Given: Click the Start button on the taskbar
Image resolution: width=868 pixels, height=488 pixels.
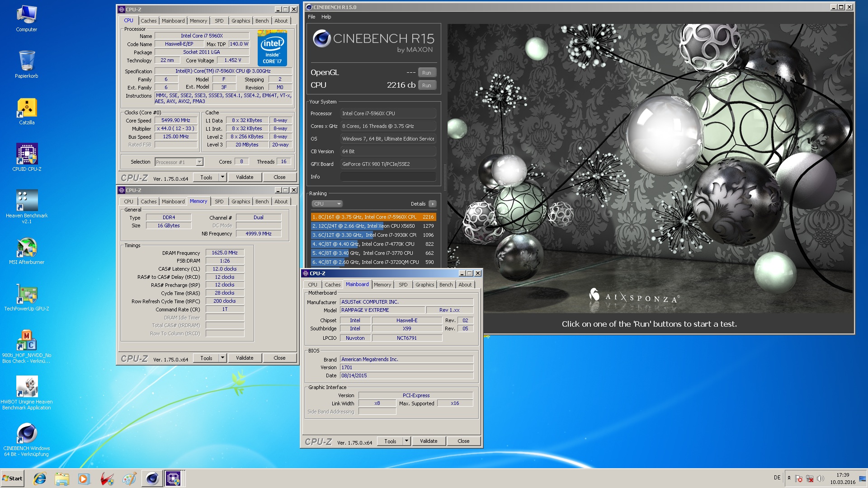Looking at the screenshot, I should [x=12, y=479].
